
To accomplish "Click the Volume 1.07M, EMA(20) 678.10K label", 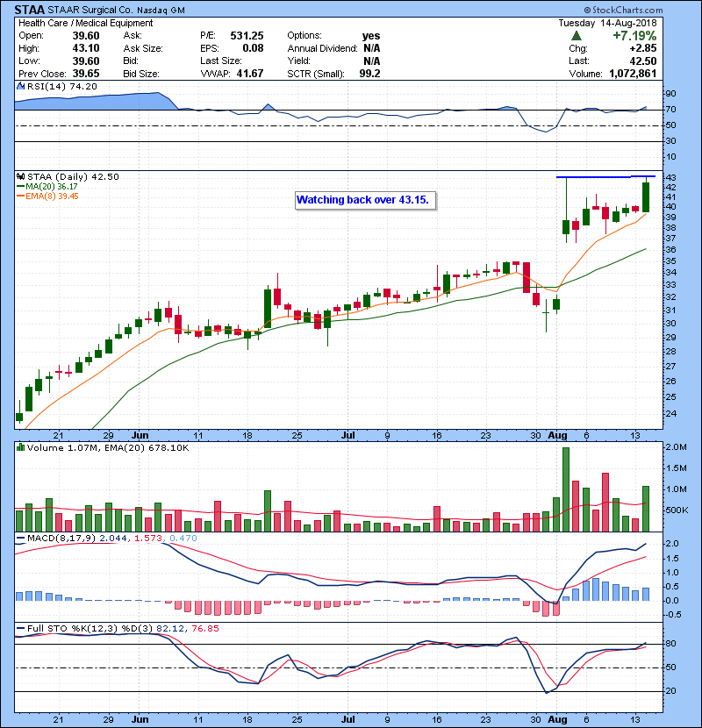I will 108,447.
